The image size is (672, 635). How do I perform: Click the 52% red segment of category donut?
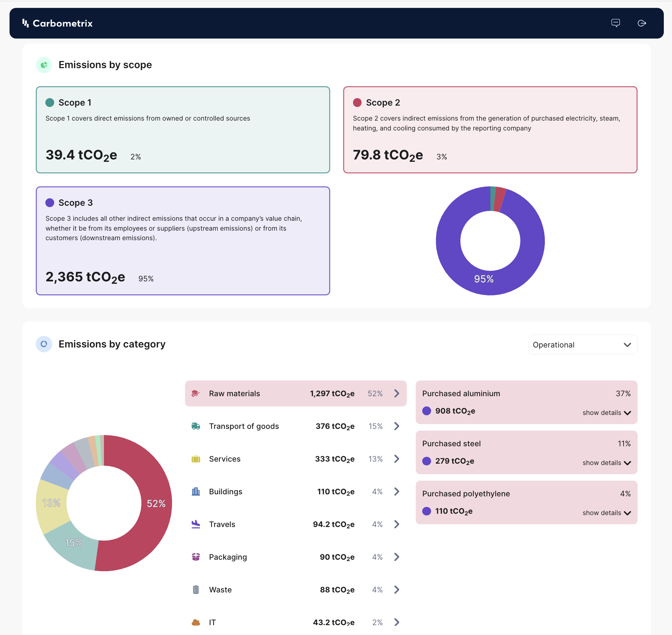[156, 504]
